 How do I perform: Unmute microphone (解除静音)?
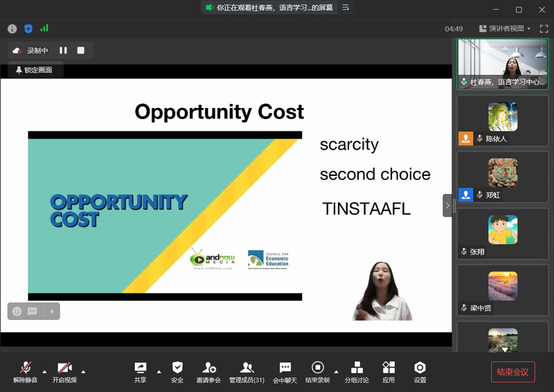pos(26,372)
